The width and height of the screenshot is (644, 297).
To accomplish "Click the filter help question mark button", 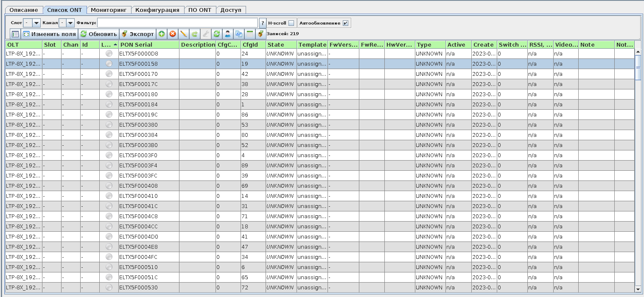I will click(263, 23).
